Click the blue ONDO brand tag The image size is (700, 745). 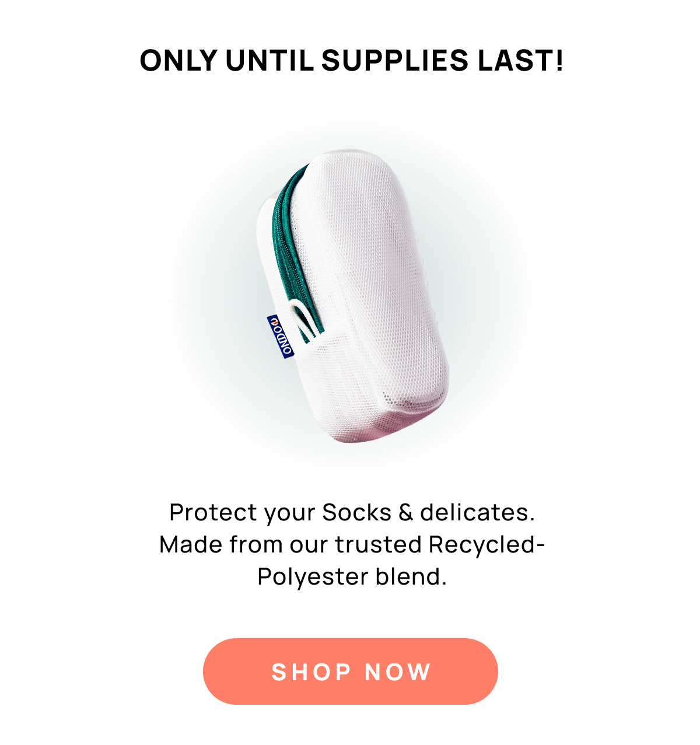[281, 337]
